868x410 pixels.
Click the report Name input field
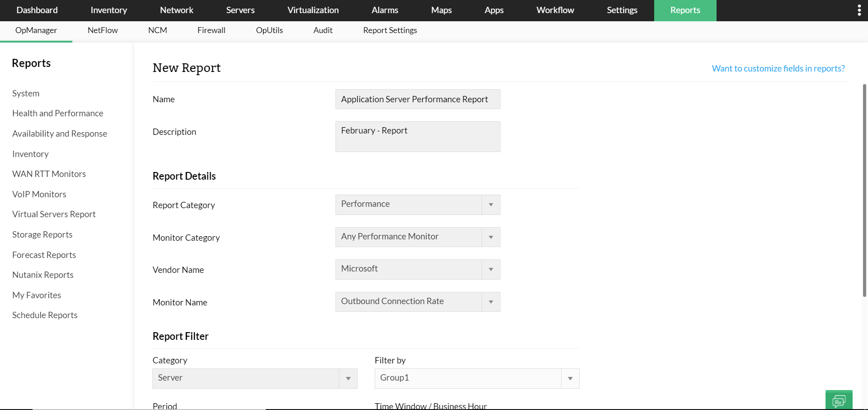[417, 99]
